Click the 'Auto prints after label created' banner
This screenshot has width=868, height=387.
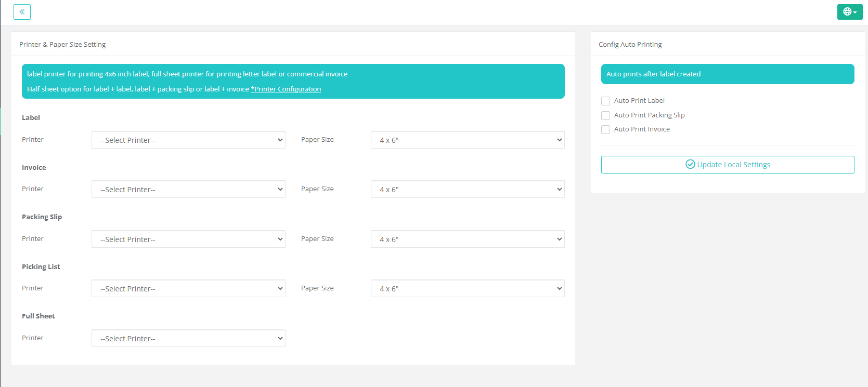point(728,74)
